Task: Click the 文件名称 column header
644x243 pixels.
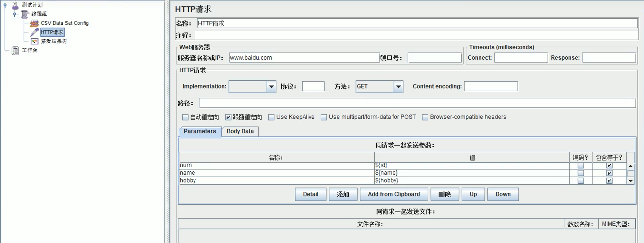Action: point(371,224)
